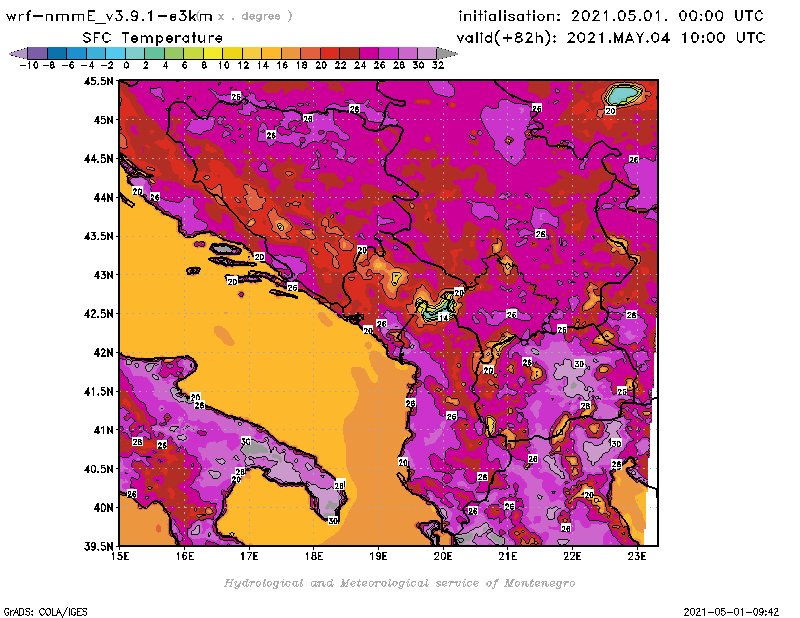
Task: Click the '45N' latitude label
Action: coord(104,120)
